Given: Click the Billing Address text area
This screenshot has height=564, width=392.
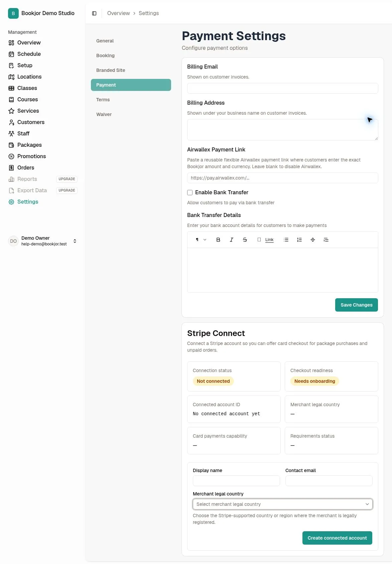Looking at the screenshot, I should point(283,130).
